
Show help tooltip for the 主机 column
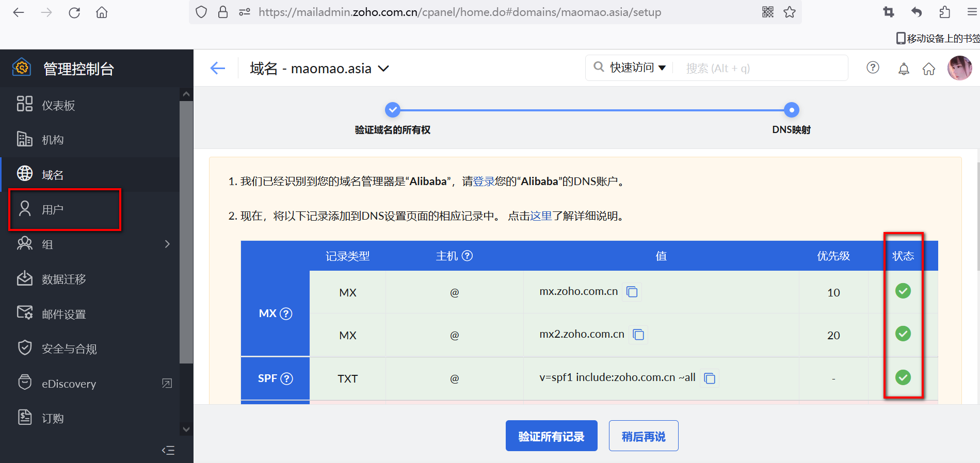[467, 256]
